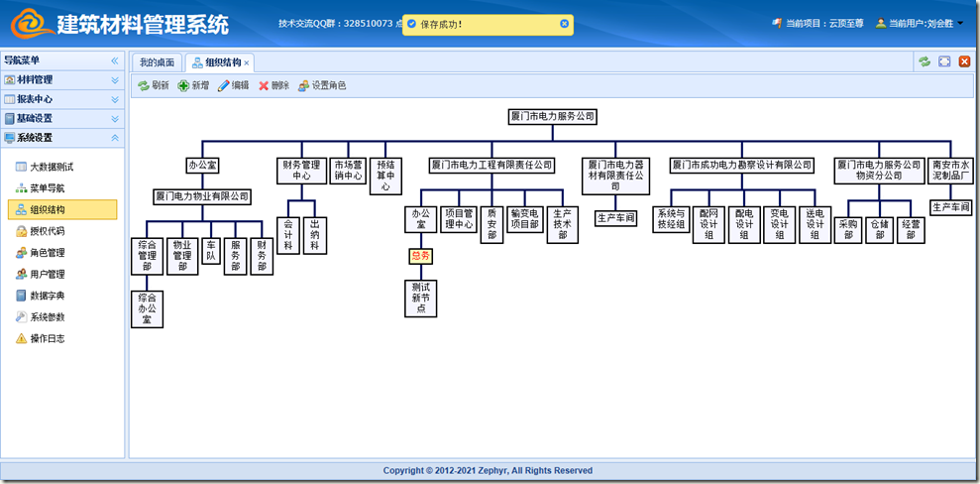Click the fullscreen icon at top right

click(x=944, y=61)
